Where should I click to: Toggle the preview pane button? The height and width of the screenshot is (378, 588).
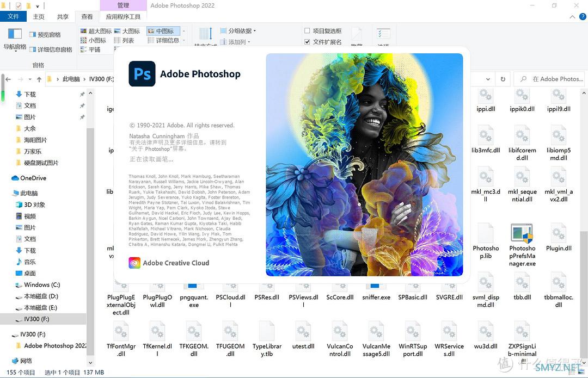(x=45, y=34)
